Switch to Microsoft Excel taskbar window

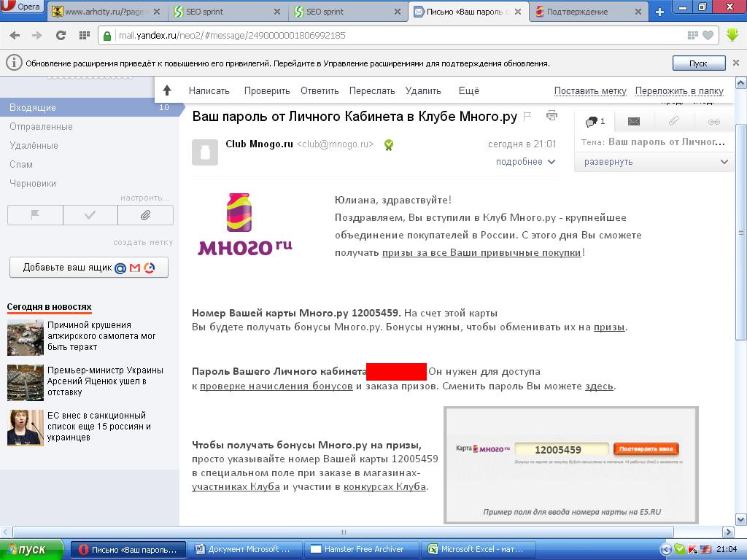click(x=481, y=550)
